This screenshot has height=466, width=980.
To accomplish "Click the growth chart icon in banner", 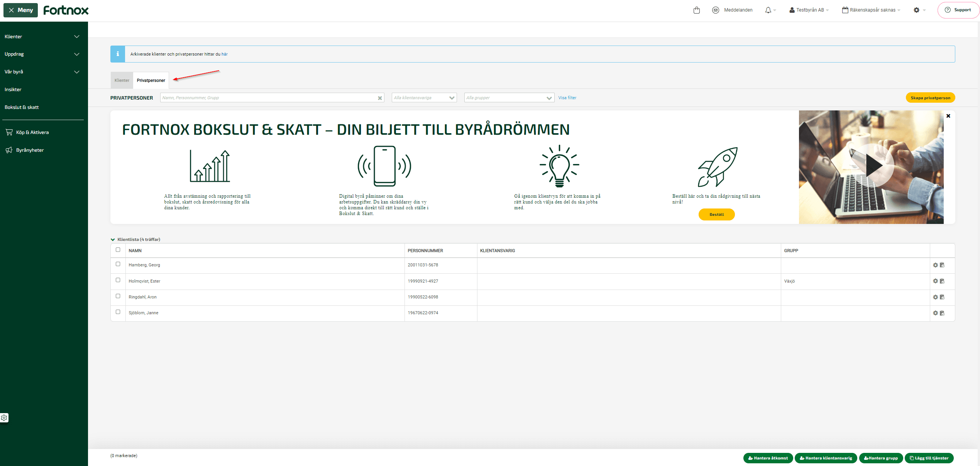I will (x=210, y=166).
